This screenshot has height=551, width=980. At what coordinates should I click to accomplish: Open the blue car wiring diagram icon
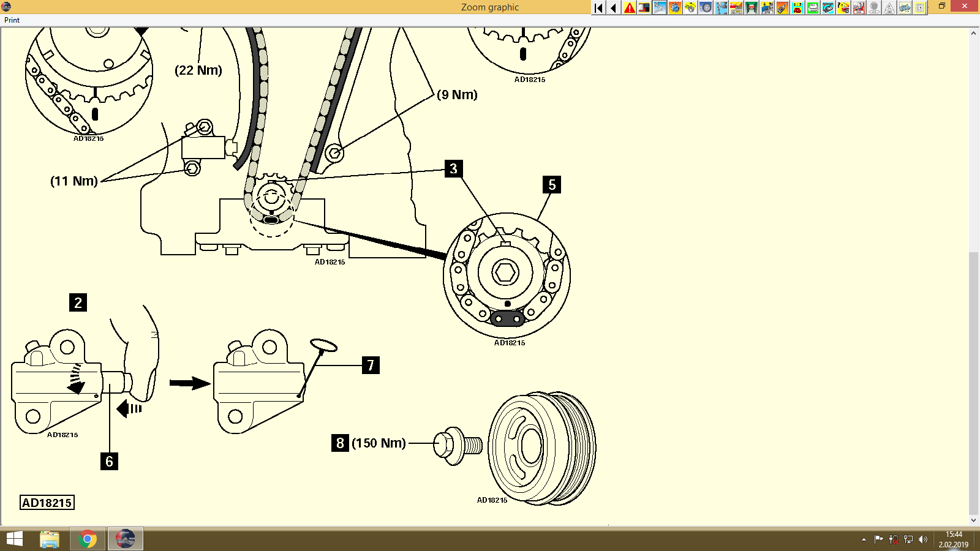coord(904,7)
